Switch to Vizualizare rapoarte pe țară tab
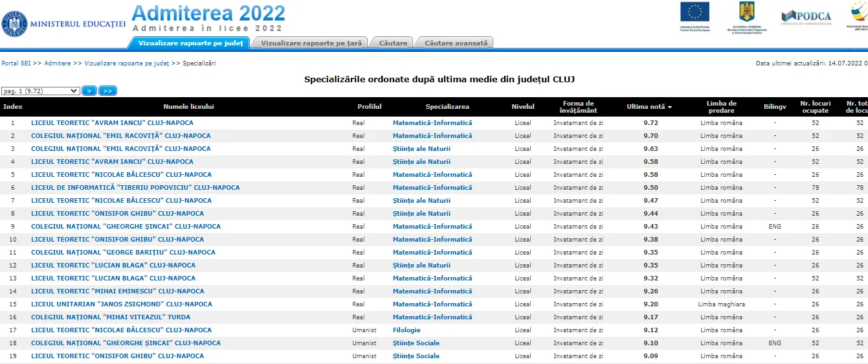This screenshot has width=868, height=364. click(x=309, y=43)
